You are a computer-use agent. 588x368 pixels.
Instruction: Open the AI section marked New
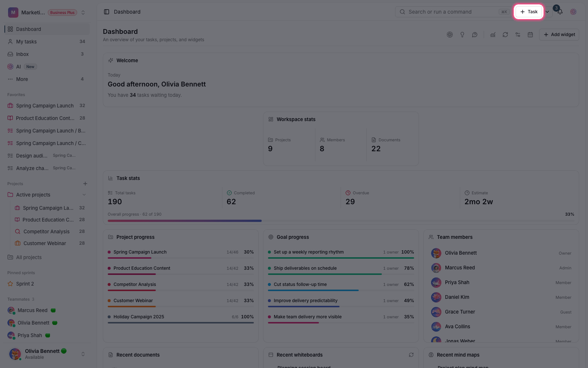click(47, 67)
